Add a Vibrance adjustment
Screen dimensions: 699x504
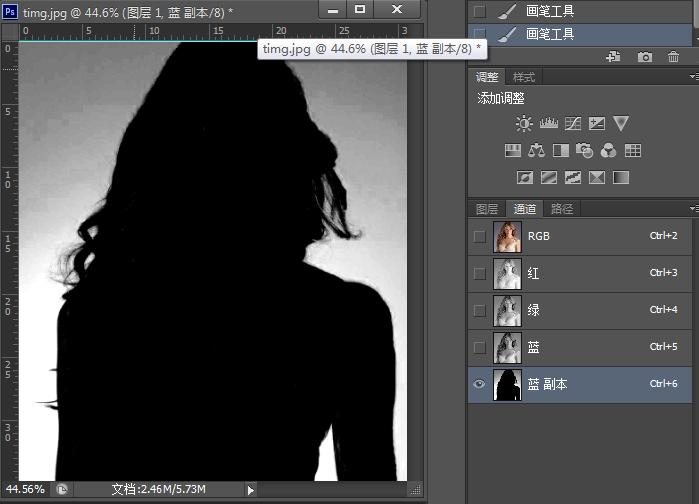(621, 123)
